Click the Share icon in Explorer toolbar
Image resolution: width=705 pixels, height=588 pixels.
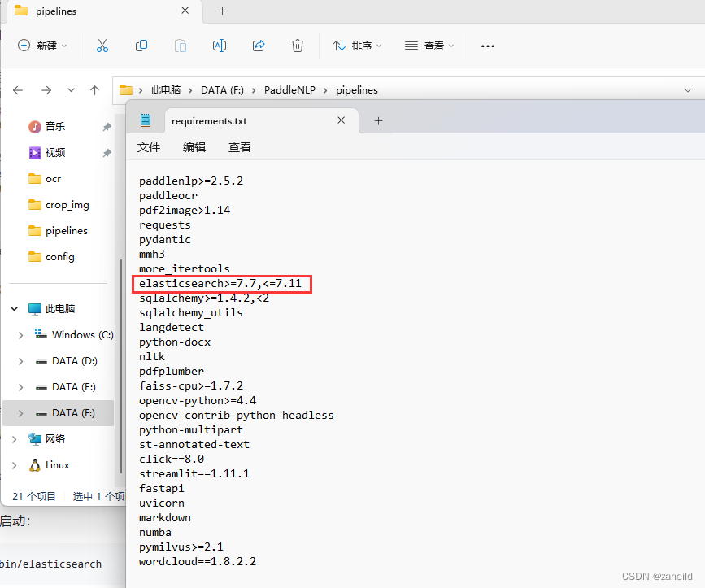tap(259, 46)
